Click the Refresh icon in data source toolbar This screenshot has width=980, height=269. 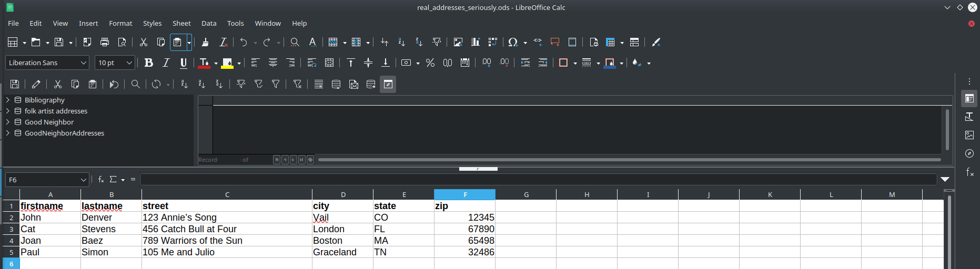pos(156,84)
